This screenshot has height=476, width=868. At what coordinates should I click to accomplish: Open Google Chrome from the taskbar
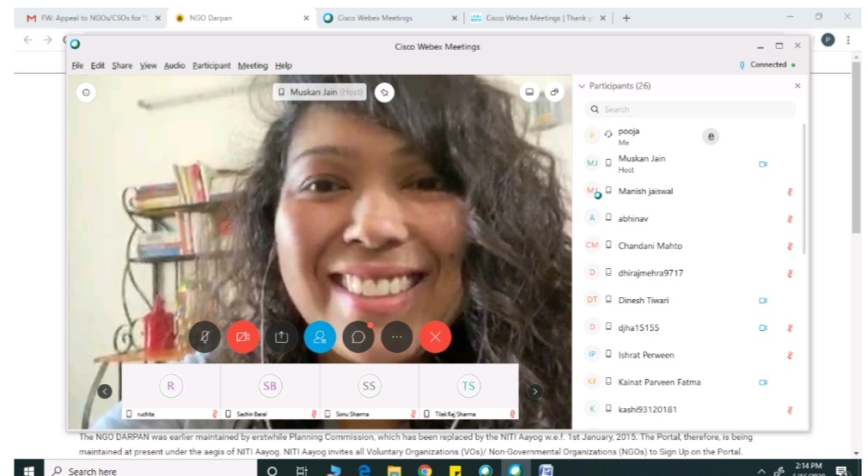pyautogui.click(x=425, y=471)
